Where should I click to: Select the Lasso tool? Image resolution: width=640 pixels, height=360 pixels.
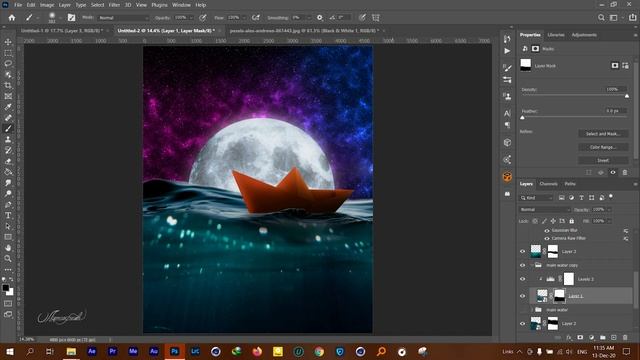(8, 64)
